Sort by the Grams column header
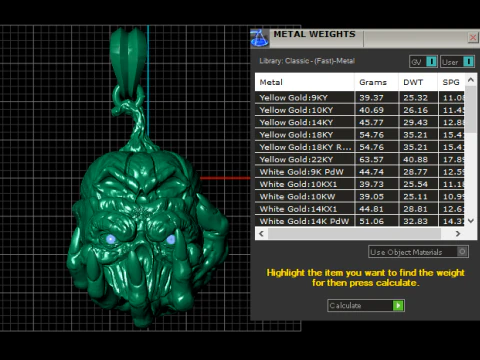The height and width of the screenshot is (360, 480). click(376, 82)
